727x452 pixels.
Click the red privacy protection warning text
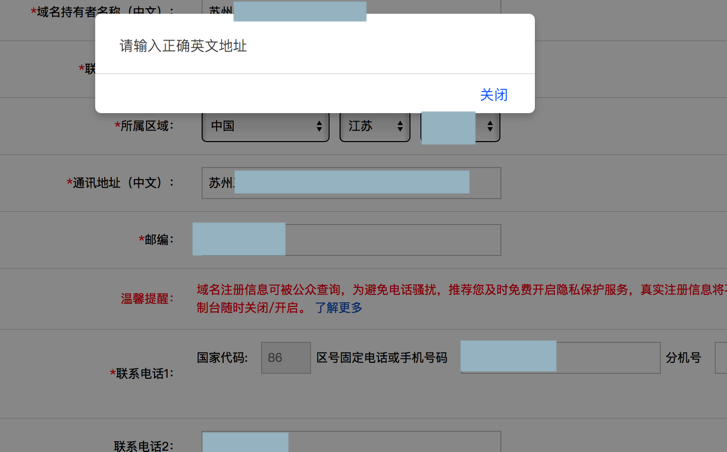tap(461, 299)
